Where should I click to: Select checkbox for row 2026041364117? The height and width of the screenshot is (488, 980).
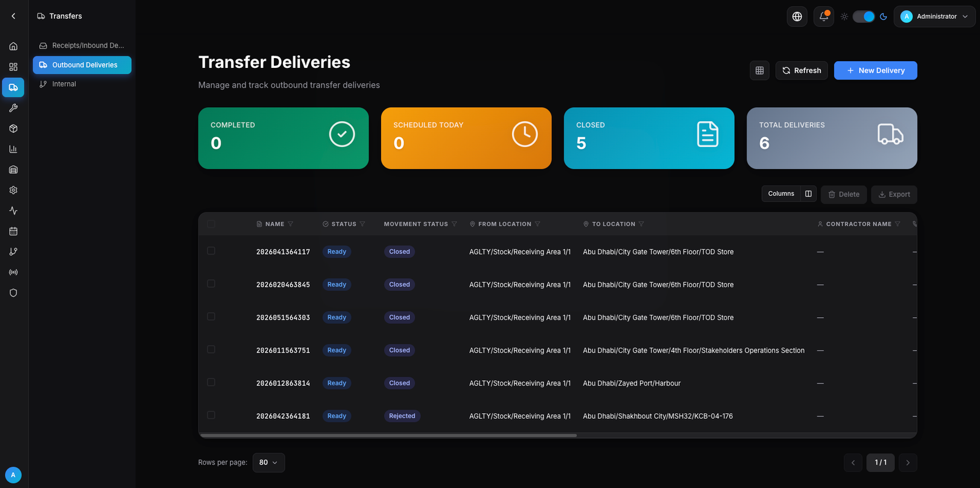click(x=211, y=251)
